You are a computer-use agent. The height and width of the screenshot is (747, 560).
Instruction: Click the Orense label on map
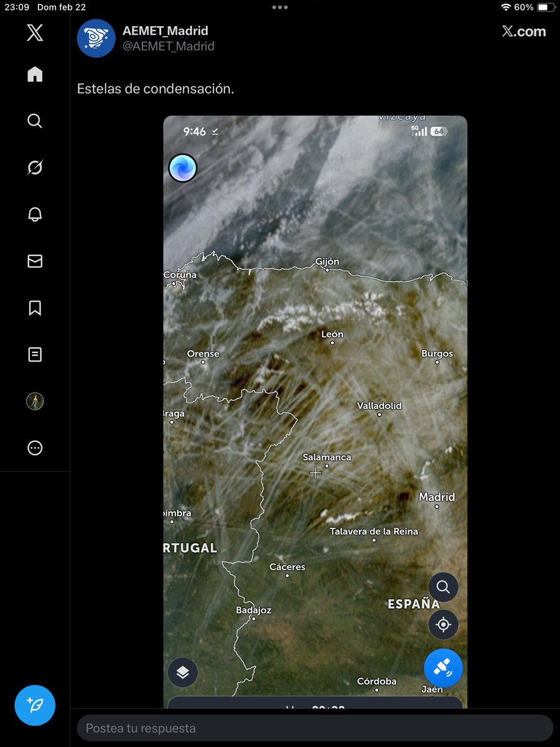pyautogui.click(x=203, y=354)
